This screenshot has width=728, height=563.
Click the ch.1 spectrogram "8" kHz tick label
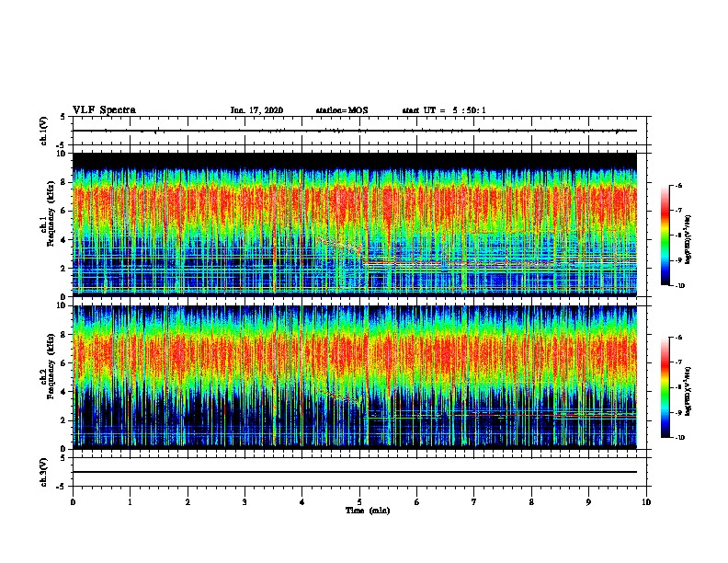64,182
